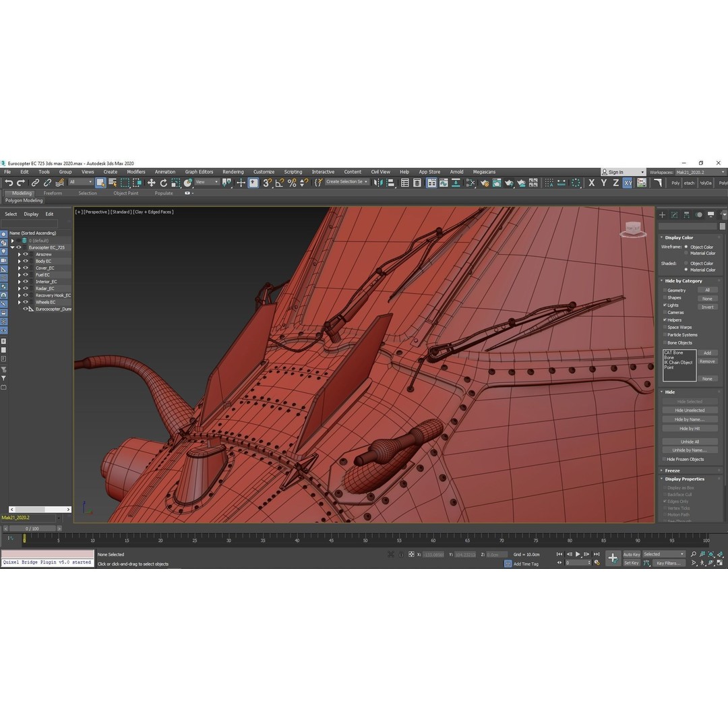Image resolution: width=728 pixels, height=728 pixels.
Task: Select Shaded Object Color radio button
Action: pos(686,264)
